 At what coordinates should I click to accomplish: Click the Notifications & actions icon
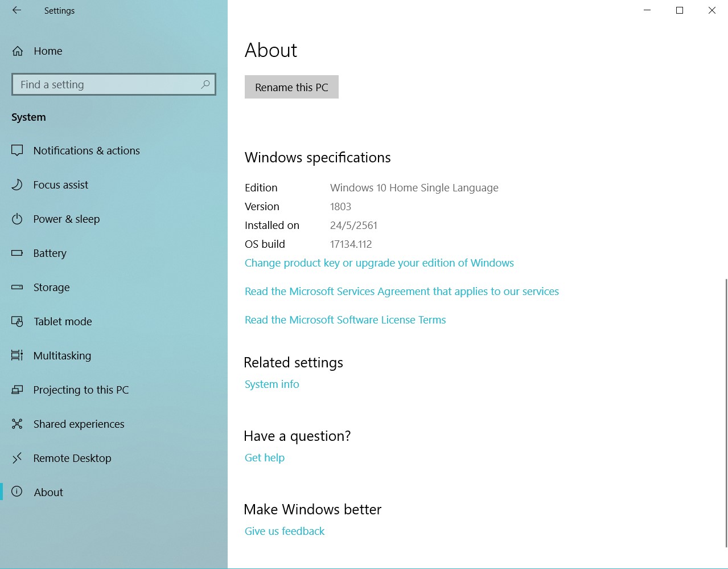tap(17, 150)
